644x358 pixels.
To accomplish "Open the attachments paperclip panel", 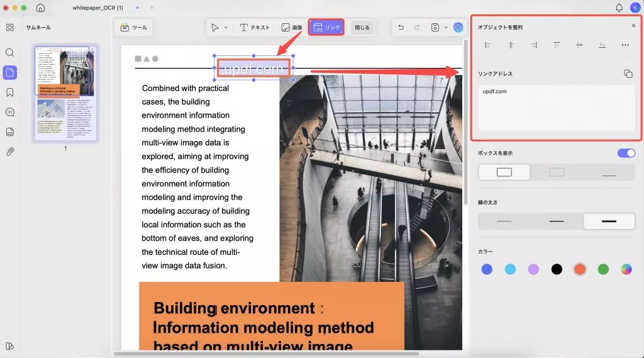I will click(x=10, y=152).
